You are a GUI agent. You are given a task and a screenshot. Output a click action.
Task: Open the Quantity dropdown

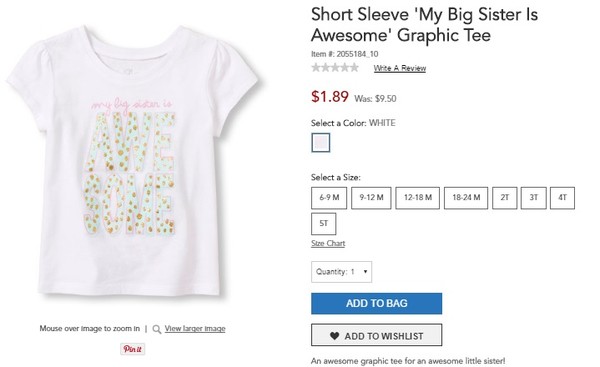[341, 272]
